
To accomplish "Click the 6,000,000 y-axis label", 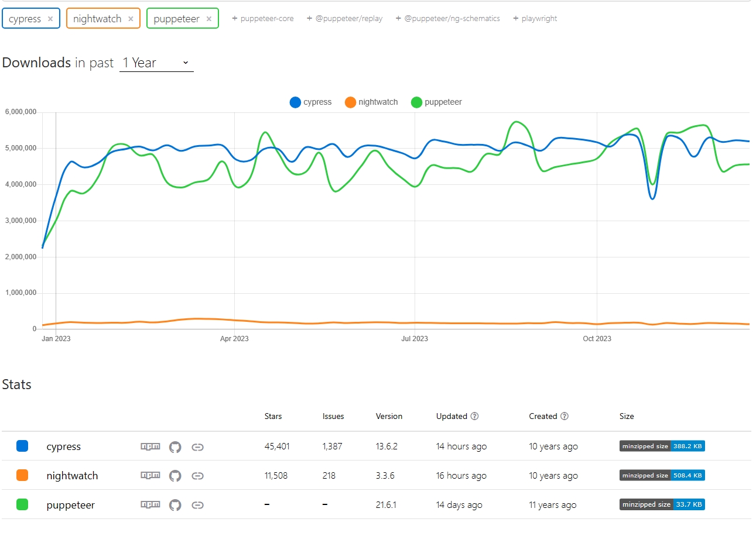I will pos(20,112).
